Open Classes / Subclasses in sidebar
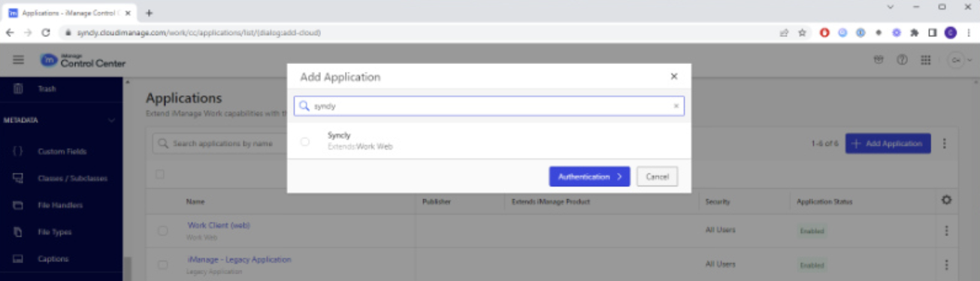 [x=73, y=179]
